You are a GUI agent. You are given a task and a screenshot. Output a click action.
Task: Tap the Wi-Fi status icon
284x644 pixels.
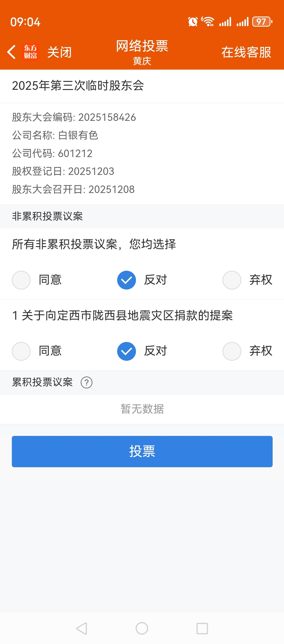coord(208,22)
